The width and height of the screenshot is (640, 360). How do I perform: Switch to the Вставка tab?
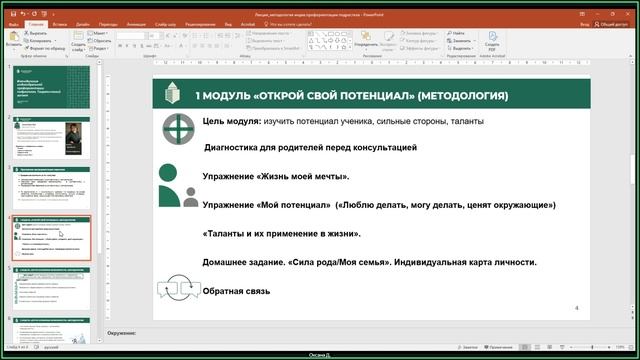pyautogui.click(x=60, y=24)
